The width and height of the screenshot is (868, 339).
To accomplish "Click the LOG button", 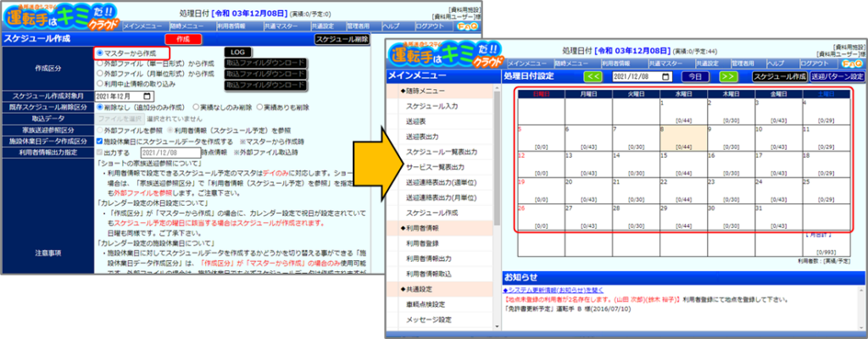I will click(238, 52).
